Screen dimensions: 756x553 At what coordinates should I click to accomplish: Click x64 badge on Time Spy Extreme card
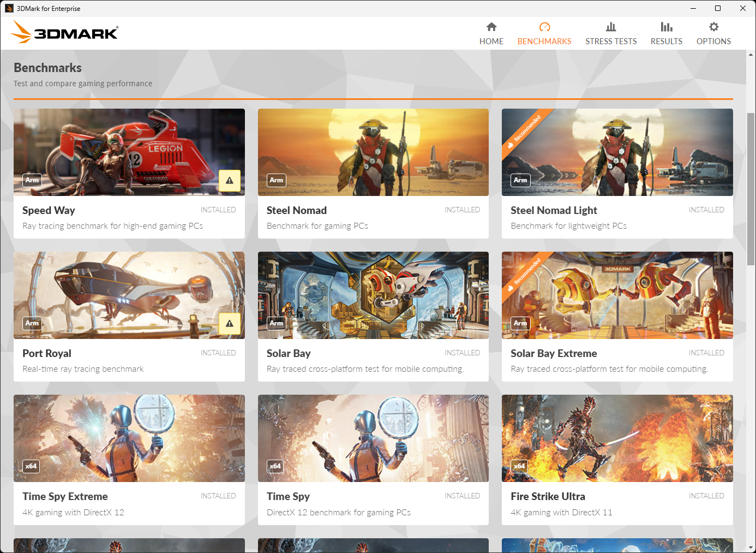(31, 466)
